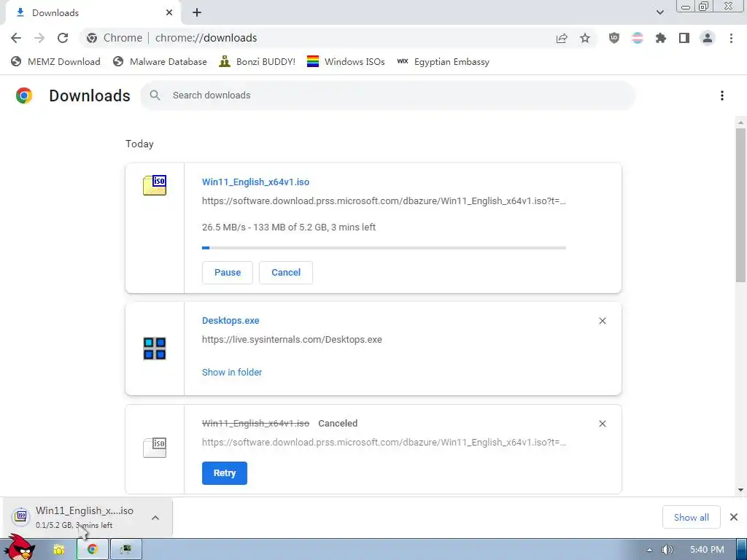The image size is (747, 560).
Task: Click the volume speaker tray icon
Action: (667, 550)
